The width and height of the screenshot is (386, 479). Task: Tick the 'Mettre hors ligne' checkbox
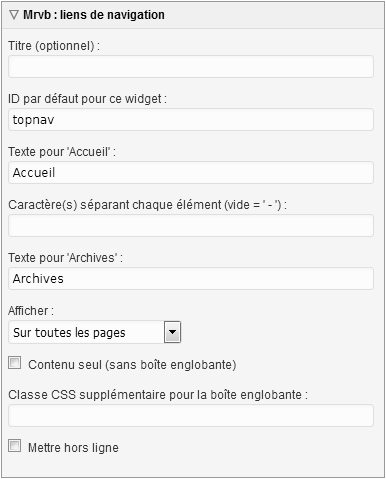15,446
